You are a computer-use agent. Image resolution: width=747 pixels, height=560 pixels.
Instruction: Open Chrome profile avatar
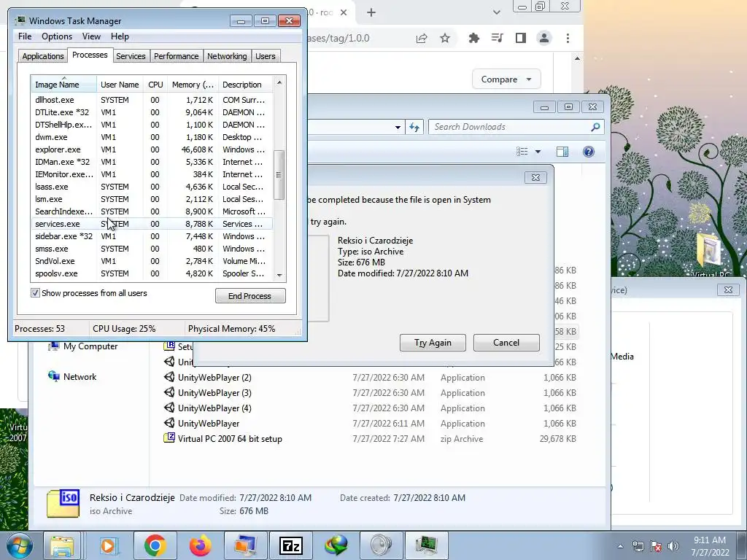pyautogui.click(x=544, y=38)
